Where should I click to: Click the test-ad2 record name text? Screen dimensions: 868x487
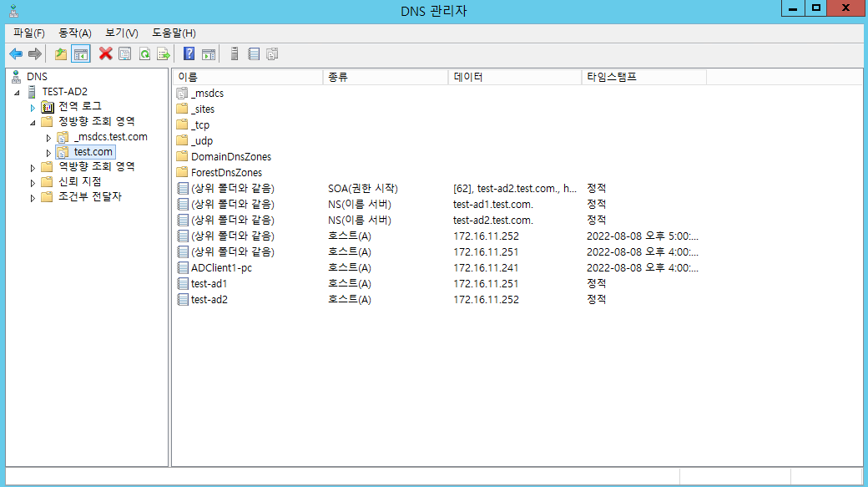pyautogui.click(x=209, y=299)
